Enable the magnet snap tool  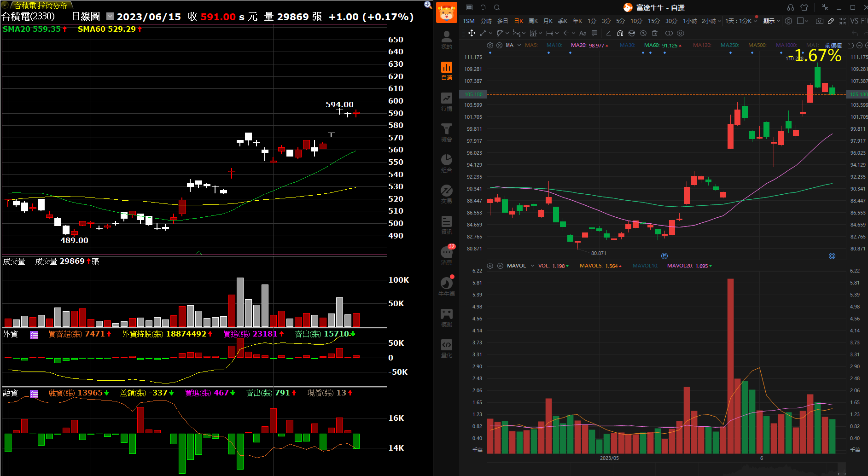[x=620, y=33]
